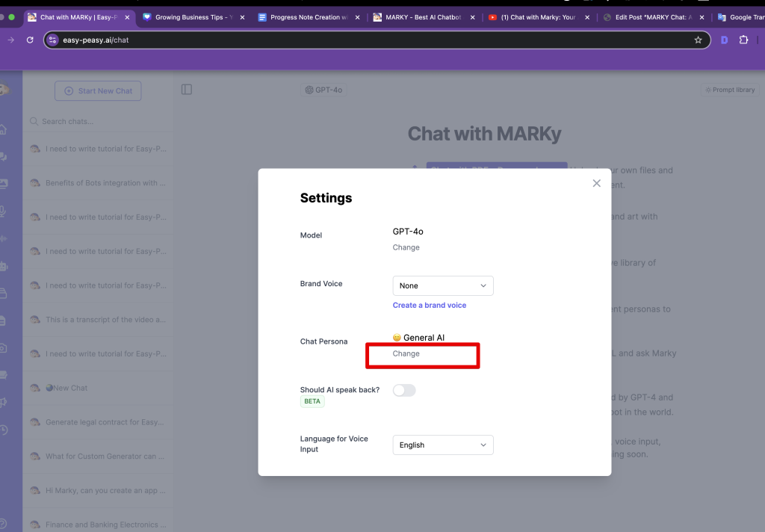The image size is (765, 532).
Task: Click the site info icon in address bar
Action: pyautogui.click(x=52, y=40)
